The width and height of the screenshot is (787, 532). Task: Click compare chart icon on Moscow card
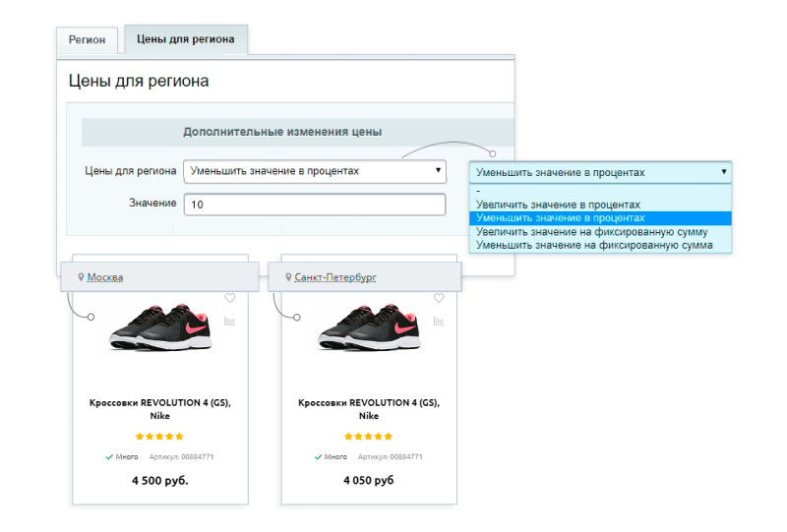(x=230, y=321)
